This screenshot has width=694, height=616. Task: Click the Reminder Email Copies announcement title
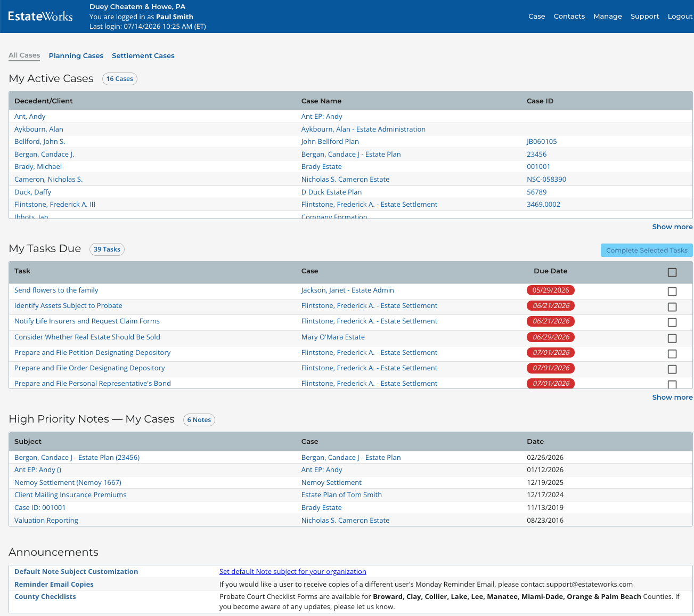tap(54, 584)
